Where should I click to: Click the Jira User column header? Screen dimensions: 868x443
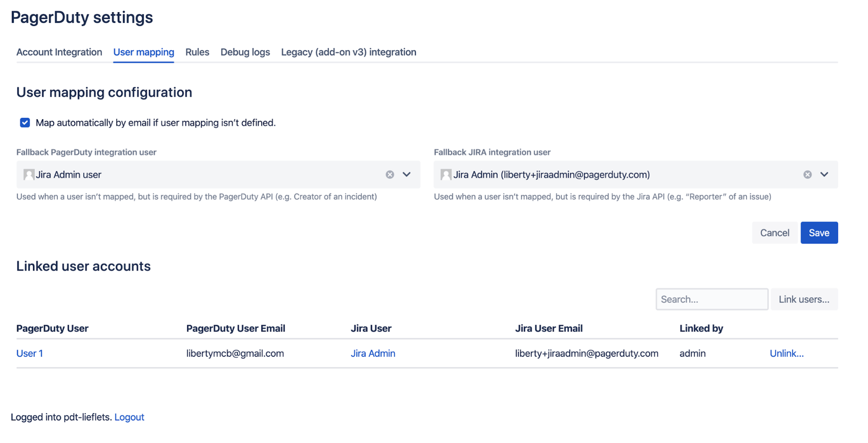coord(371,329)
